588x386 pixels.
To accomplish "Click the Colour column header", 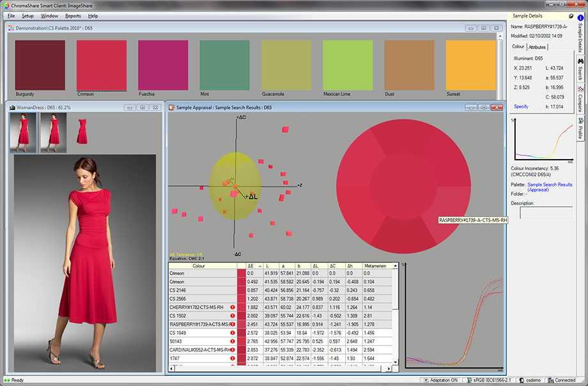I will click(x=203, y=266).
